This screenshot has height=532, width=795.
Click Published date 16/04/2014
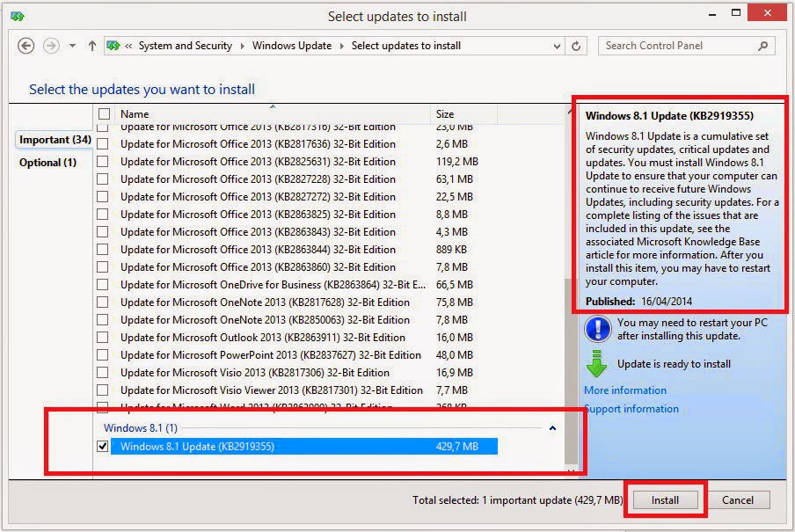tap(667, 302)
